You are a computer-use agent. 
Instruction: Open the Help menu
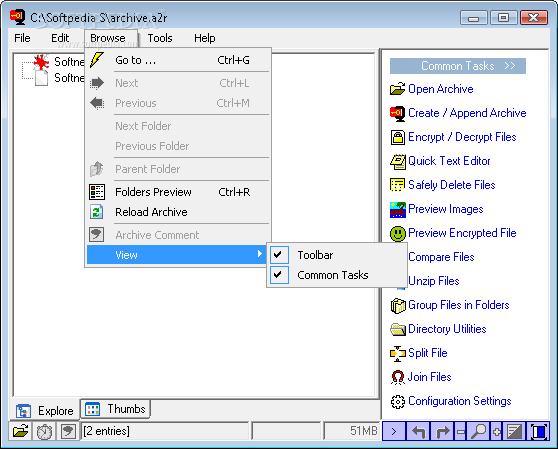coord(205,38)
